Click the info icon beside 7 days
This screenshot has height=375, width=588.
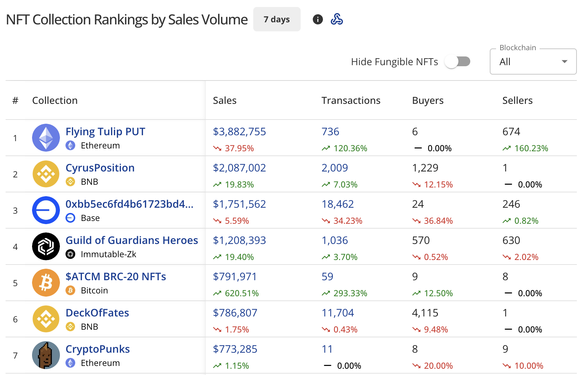pos(318,19)
